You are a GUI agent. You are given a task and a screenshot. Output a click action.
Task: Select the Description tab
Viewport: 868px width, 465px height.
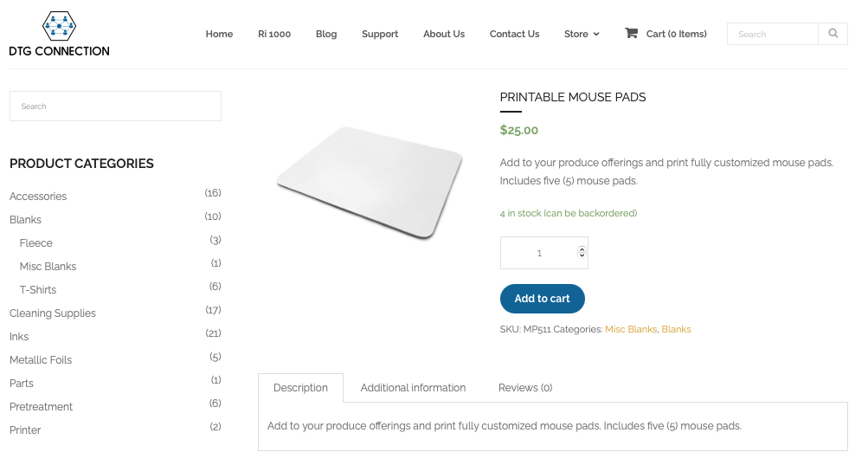[300, 388]
